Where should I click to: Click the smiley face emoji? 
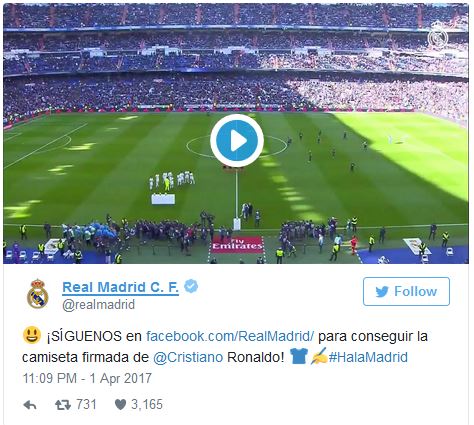pyautogui.click(x=32, y=335)
